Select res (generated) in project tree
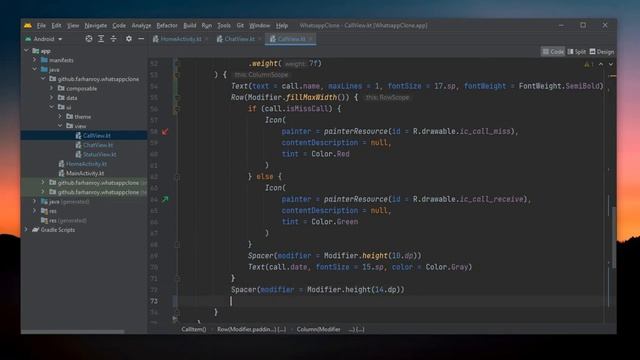Screen dimensions: 640x360 [68, 220]
